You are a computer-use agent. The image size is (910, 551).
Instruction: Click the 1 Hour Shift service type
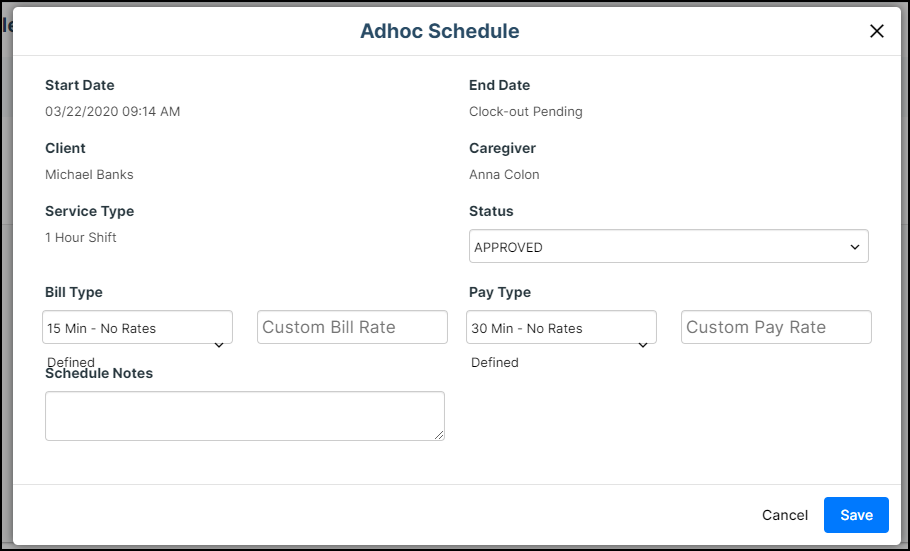click(x=81, y=238)
